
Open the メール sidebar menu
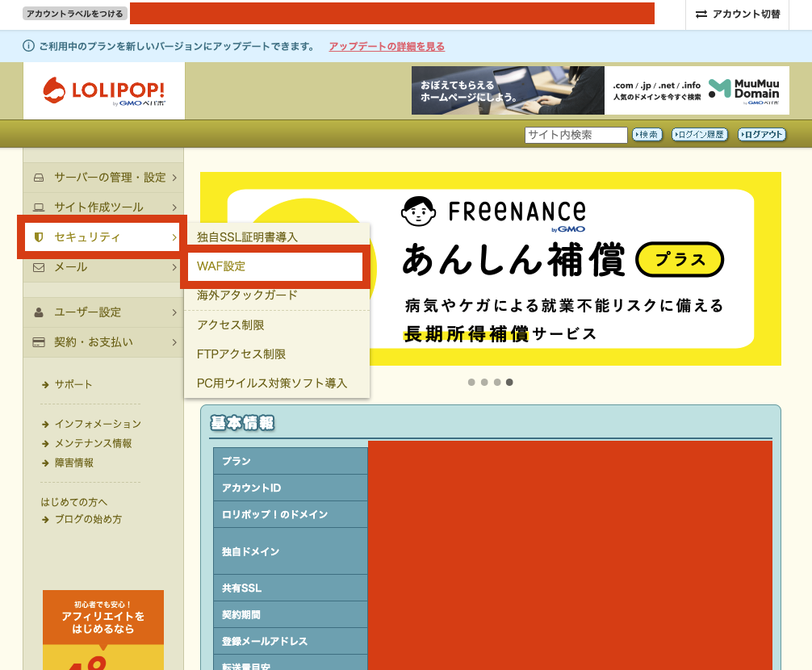[103, 267]
